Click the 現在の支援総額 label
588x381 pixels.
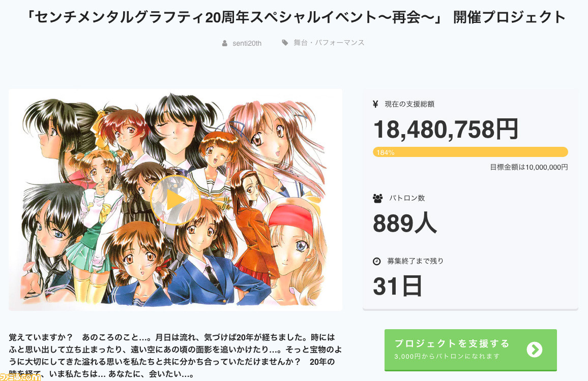click(x=409, y=104)
